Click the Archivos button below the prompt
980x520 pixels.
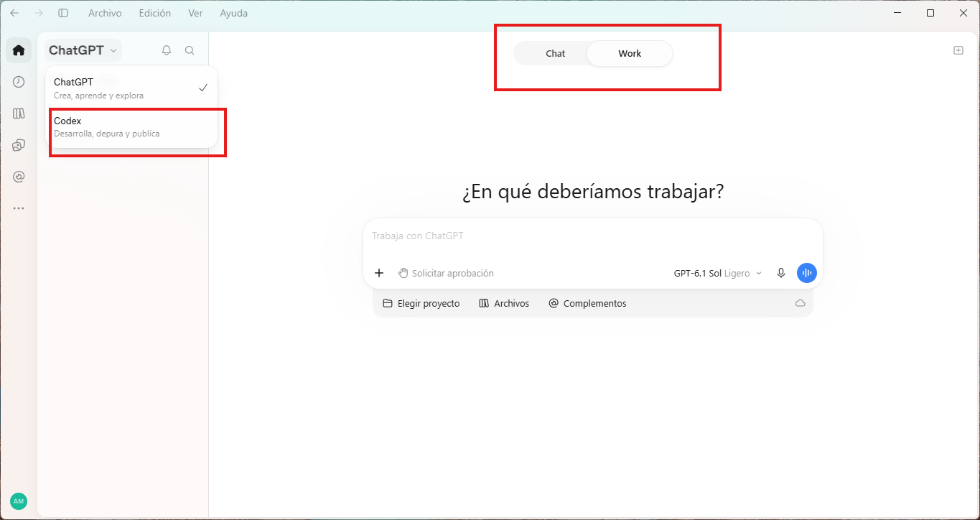click(504, 304)
